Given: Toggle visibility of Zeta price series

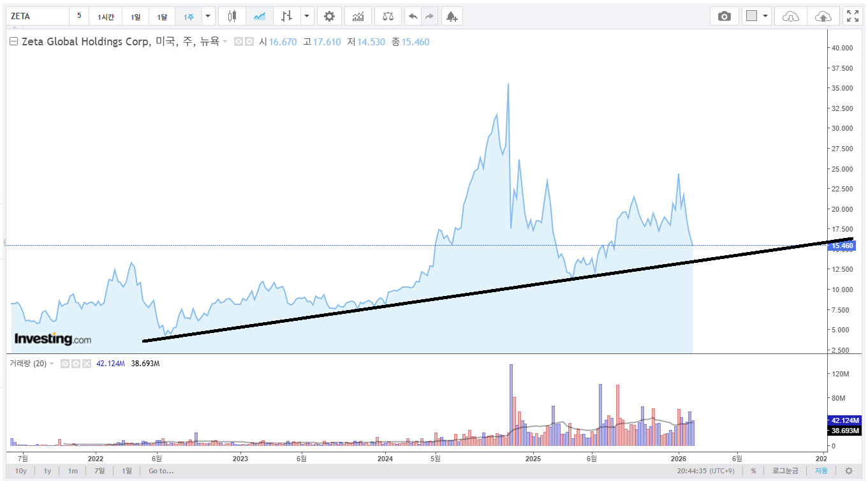Looking at the screenshot, I should pos(238,42).
